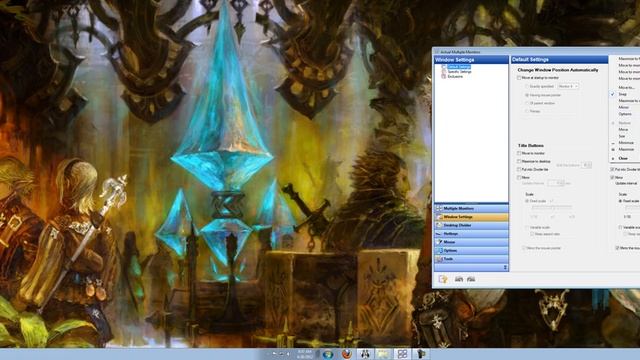Choose Options in the context menu
This screenshot has width=640, height=360.
pyautogui.click(x=625, y=114)
